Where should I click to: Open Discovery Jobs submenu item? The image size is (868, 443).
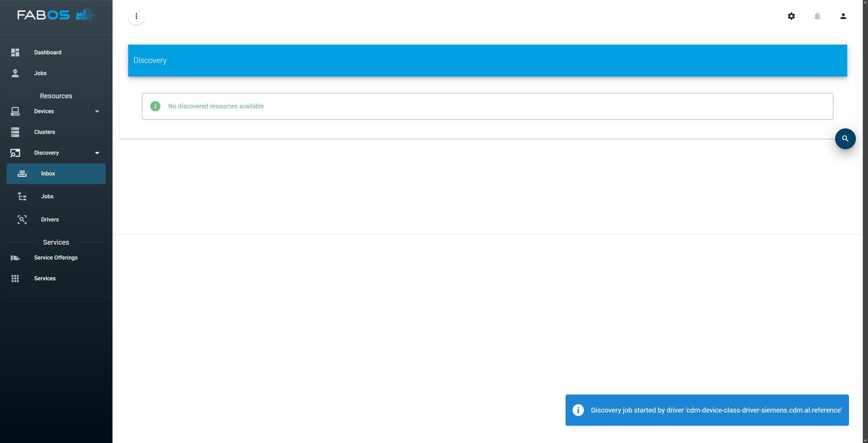(47, 197)
